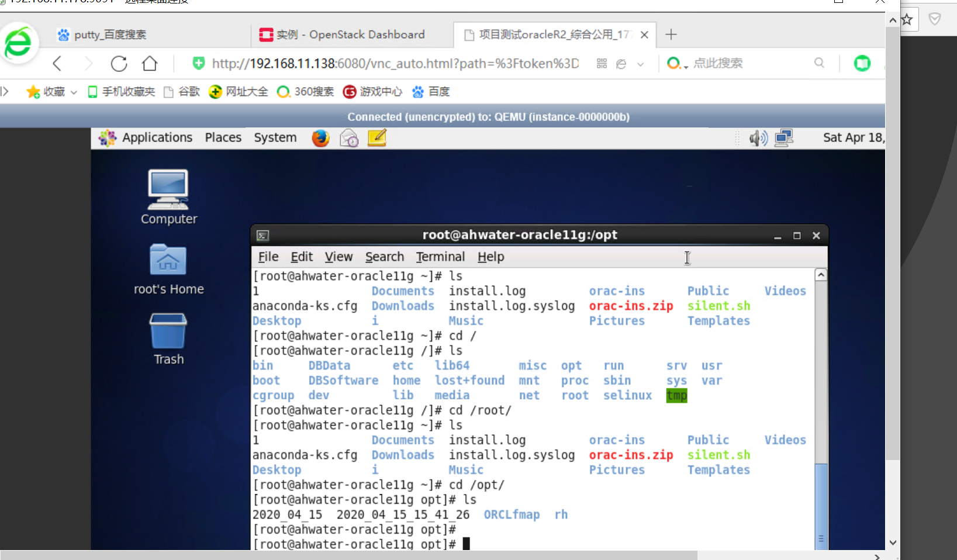Click the 360 browser logo icon
Viewport: 957px width, 560px height.
pos(18,43)
